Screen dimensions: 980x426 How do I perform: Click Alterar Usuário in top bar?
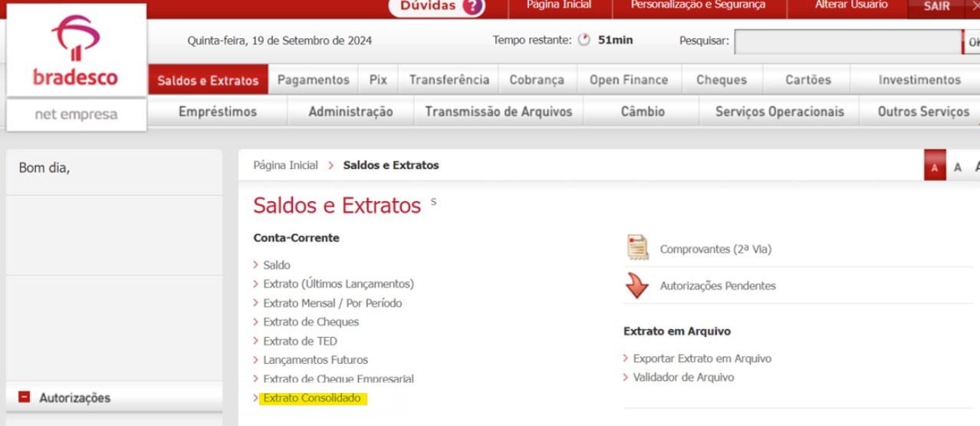[851, 5]
